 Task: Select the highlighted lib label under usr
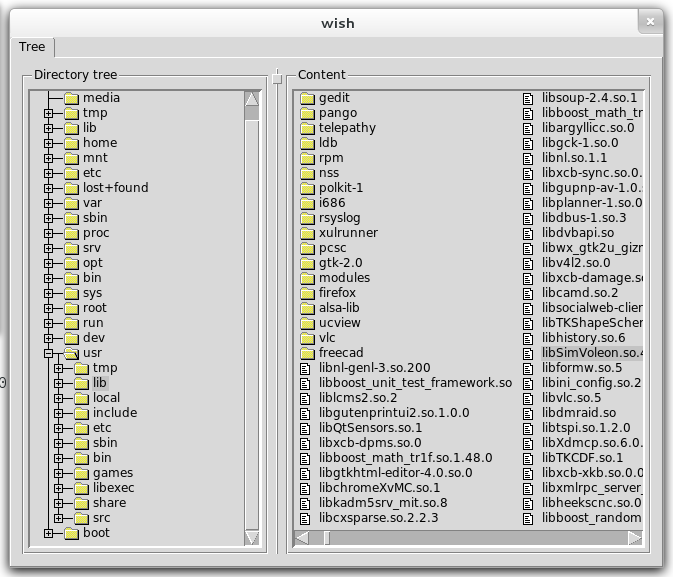[100, 383]
